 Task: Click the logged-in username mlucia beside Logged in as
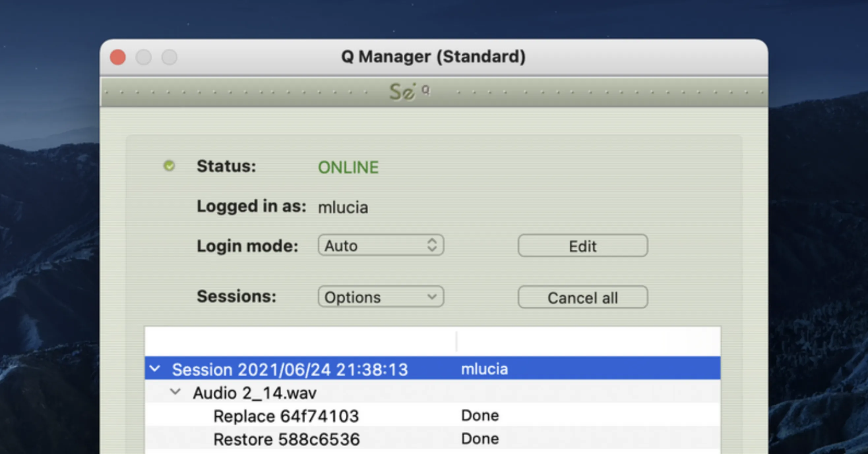pos(343,207)
